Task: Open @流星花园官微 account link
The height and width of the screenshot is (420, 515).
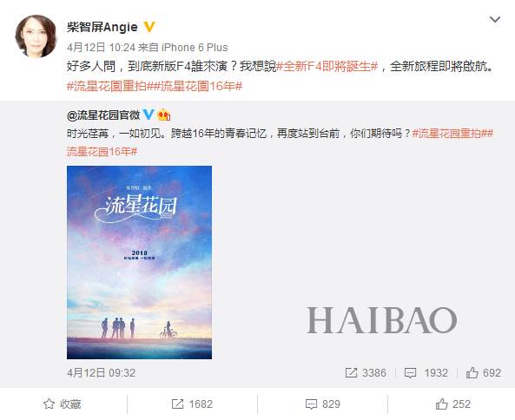Action: (x=103, y=115)
